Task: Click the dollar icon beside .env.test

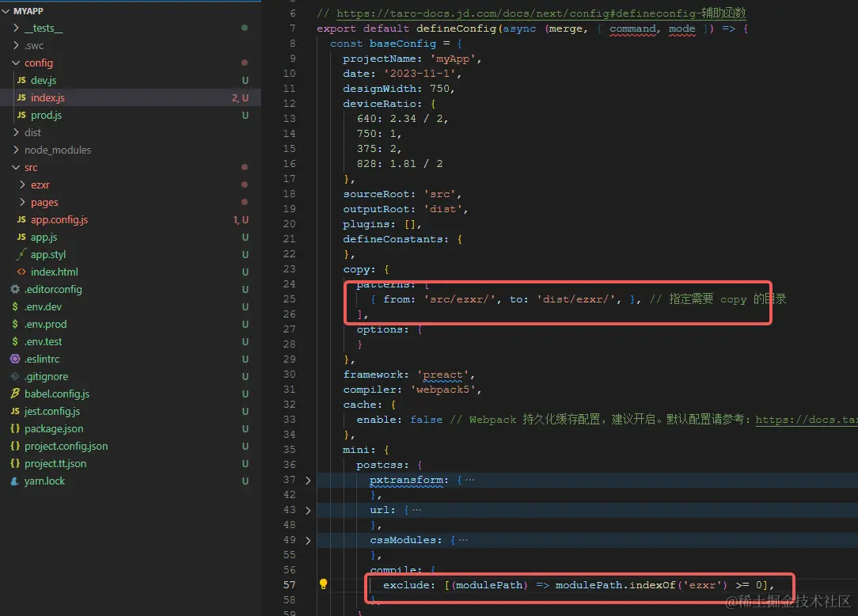Action: pos(15,342)
